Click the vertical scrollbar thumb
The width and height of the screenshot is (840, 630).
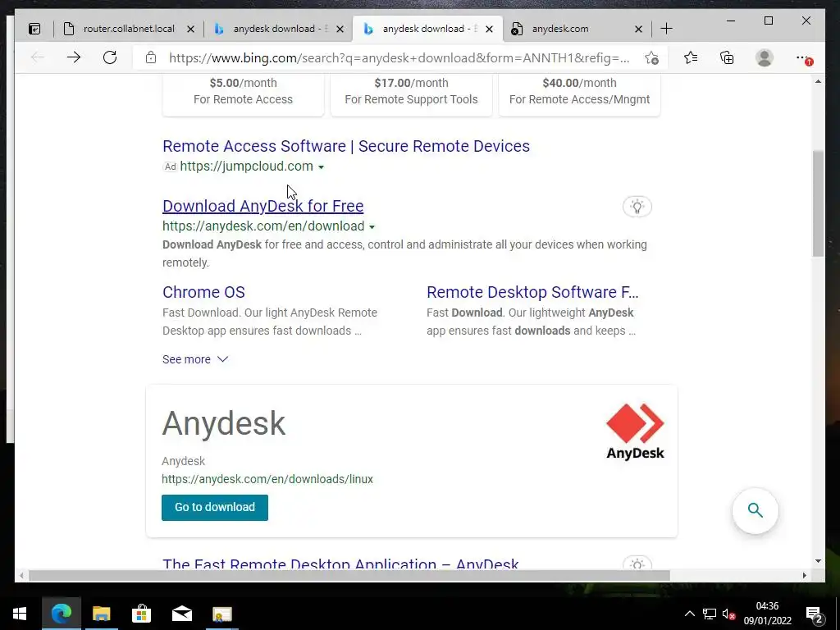(818, 204)
